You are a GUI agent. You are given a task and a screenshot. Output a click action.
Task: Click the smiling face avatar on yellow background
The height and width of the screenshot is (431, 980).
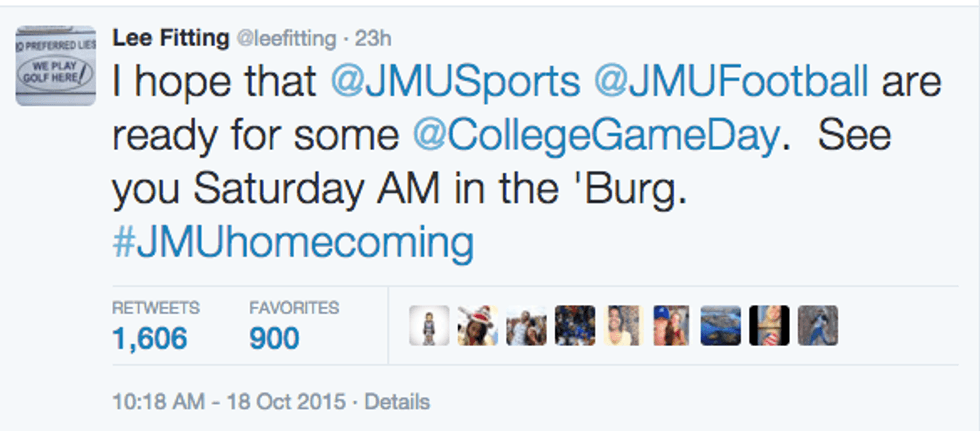623,326
